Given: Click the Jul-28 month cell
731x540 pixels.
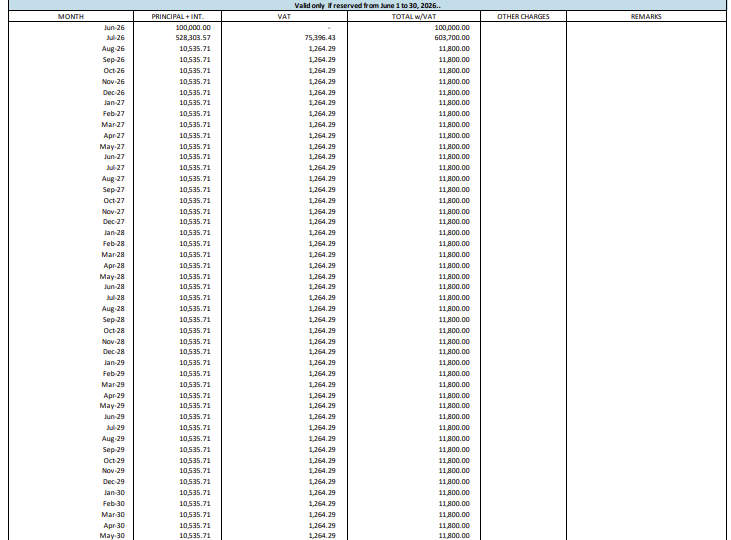Looking at the screenshot, I should click(115, 298).
